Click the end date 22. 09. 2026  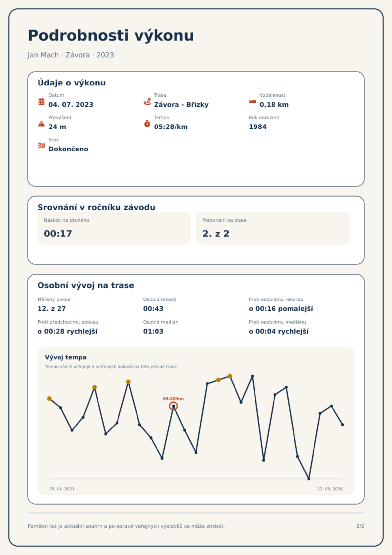[330, 489]
